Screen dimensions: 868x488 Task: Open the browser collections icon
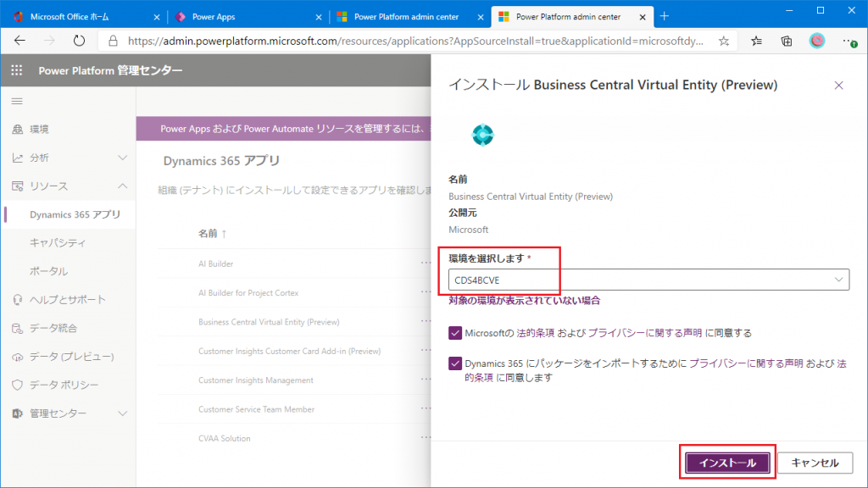click(786, 41)
